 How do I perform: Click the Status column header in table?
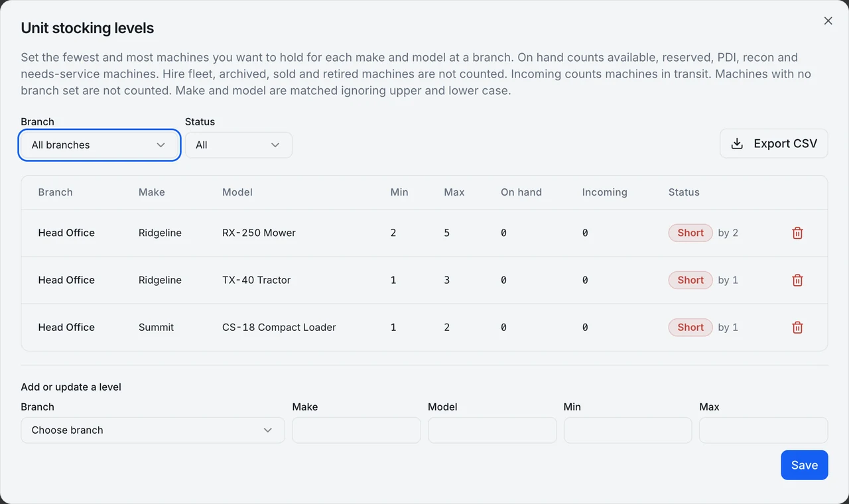coord(684,192)
